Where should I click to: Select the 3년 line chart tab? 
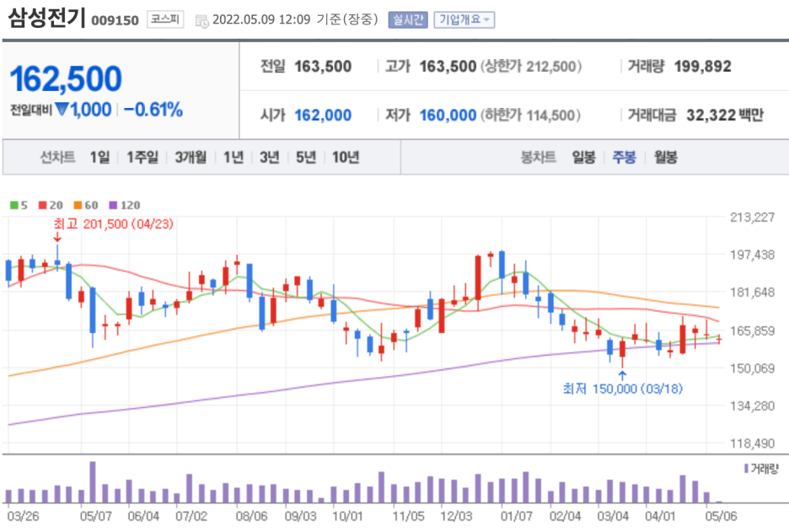269,158
